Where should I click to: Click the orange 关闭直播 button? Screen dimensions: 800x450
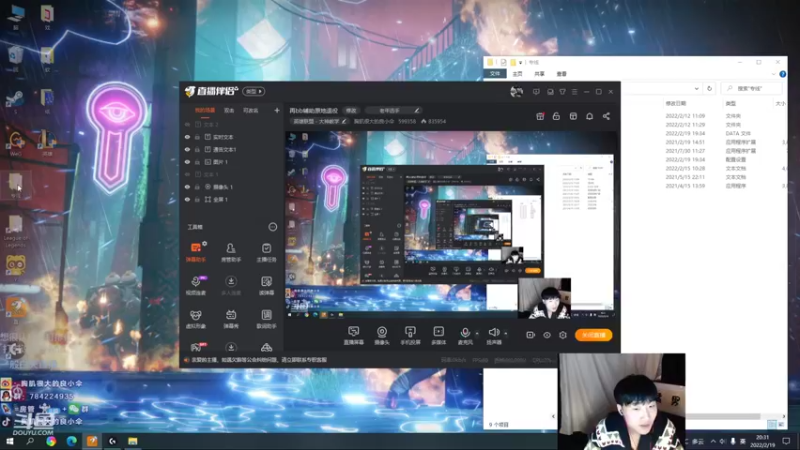coord(593,335)
